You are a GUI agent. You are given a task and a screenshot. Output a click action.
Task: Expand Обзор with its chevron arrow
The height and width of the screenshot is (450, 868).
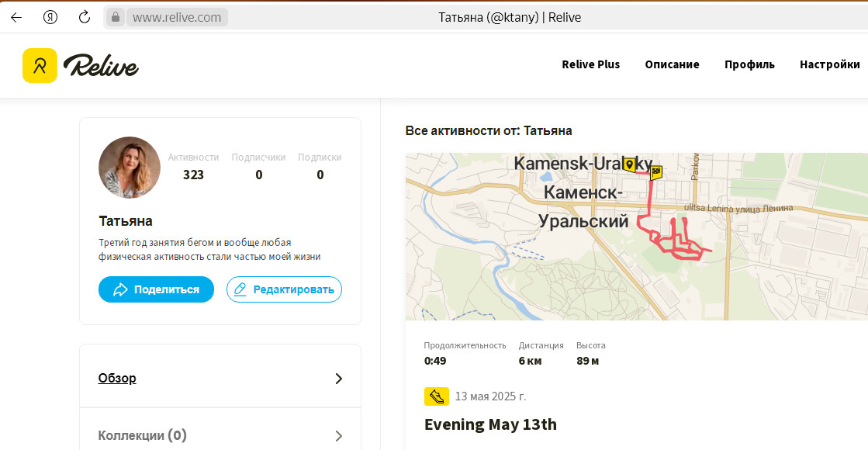coord(339,379)
